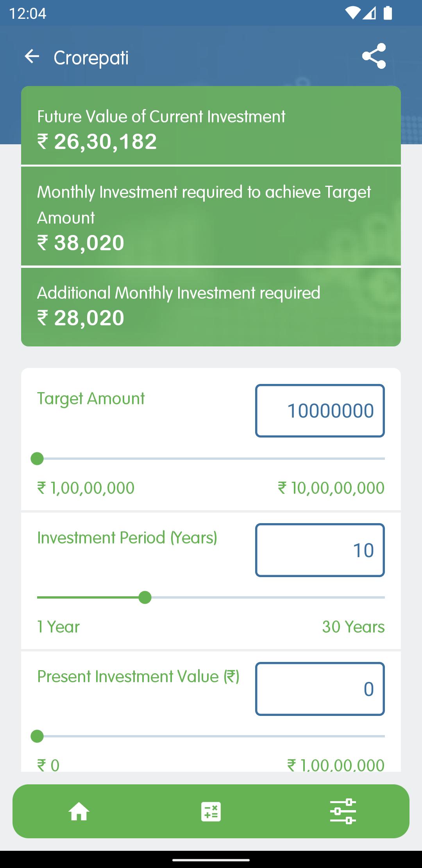Click the Investment Period input field
The width and height of the screenshot is (422, 868).
click(x=320, y=550)
